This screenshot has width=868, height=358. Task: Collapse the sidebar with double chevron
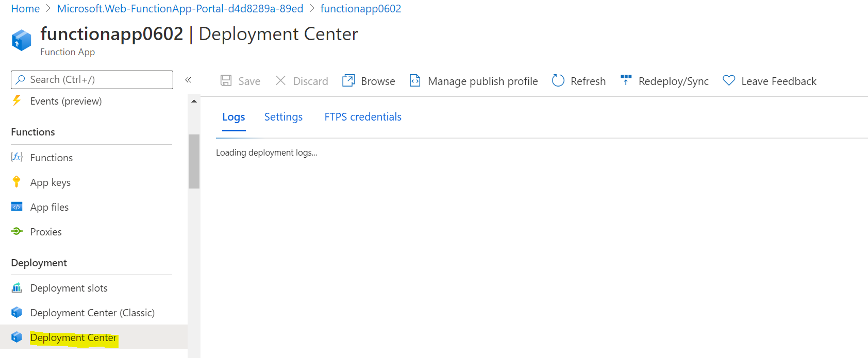point(188,80)
